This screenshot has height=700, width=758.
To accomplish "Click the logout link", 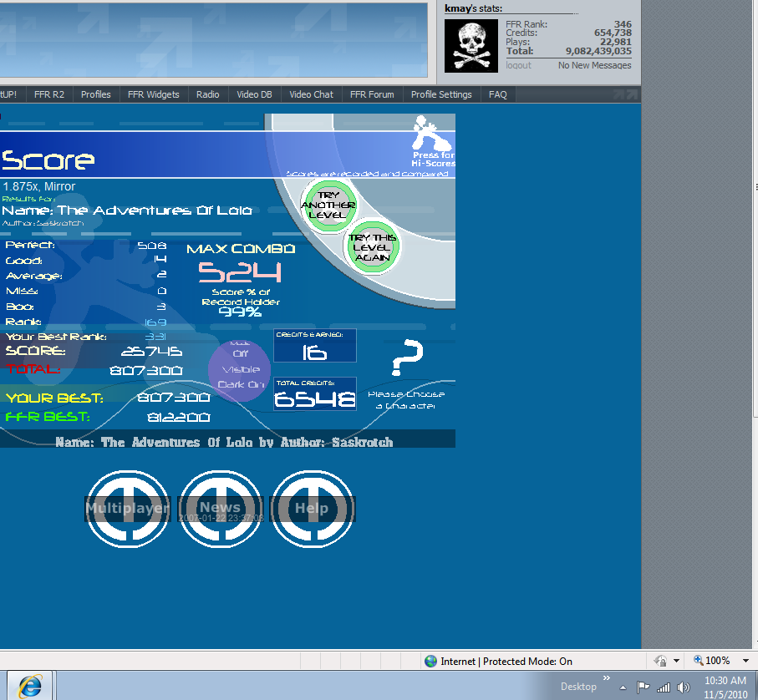I will coord(518,65).
